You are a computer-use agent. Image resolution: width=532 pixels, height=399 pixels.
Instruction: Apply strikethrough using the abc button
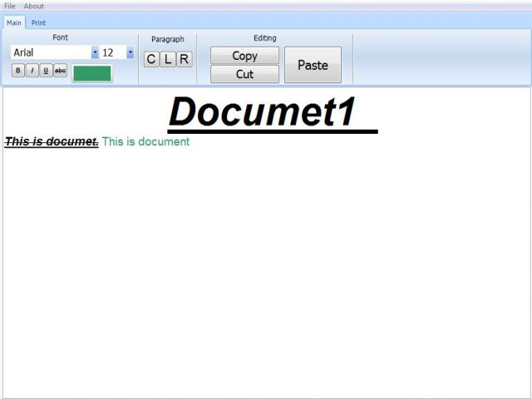tap(60, 71)
